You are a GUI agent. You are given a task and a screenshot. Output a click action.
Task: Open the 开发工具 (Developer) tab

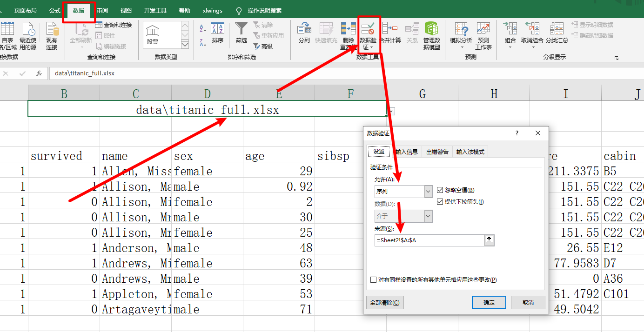click(x=155, y=11)
